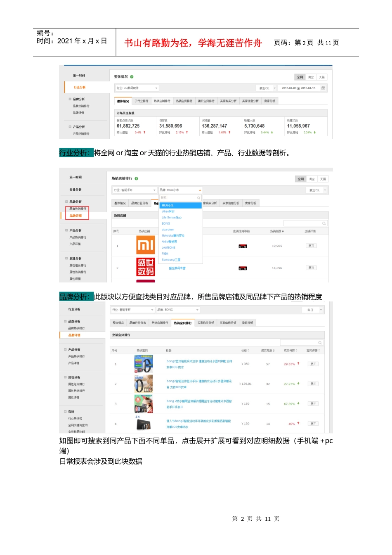Click the green down arrow beside 27.27%
392x555 pixels.
click(x=298, y=384)
